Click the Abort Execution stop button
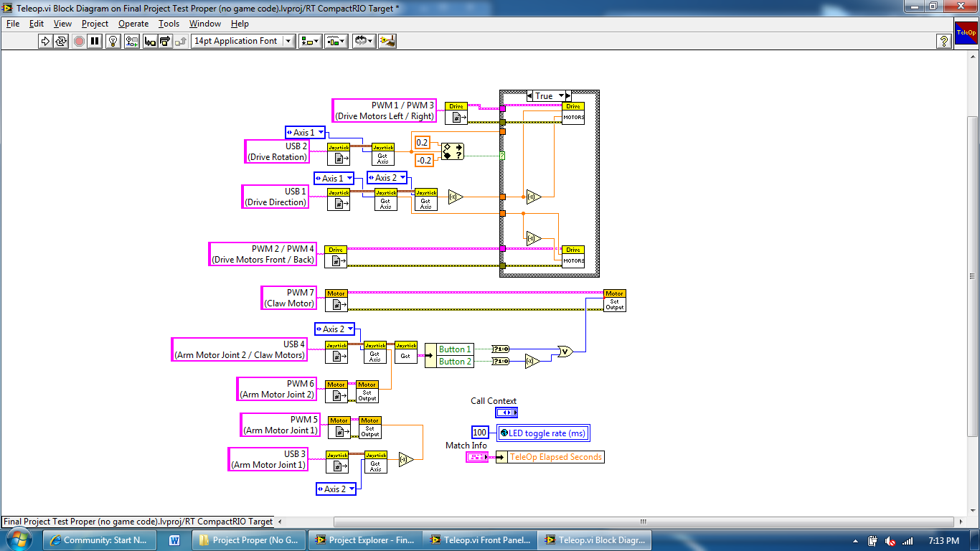Viewport: 980px width, 551px height. pos(79,41)
